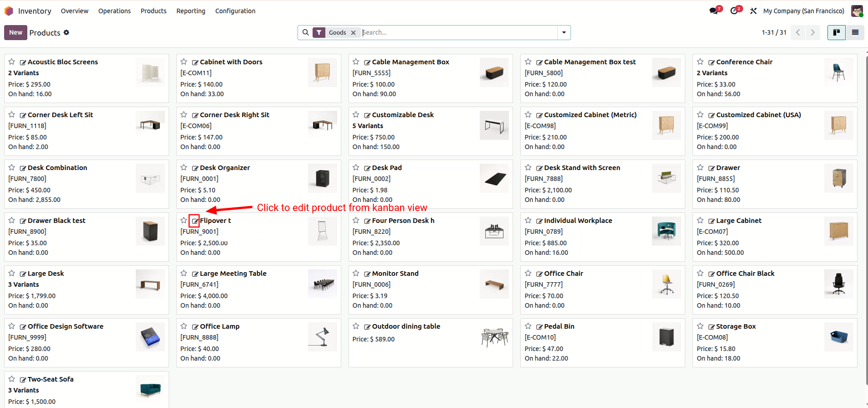Click the edit icon on Two-Seat Sofa
Screen dimensions: 868x408
click(x=23, y=380)
